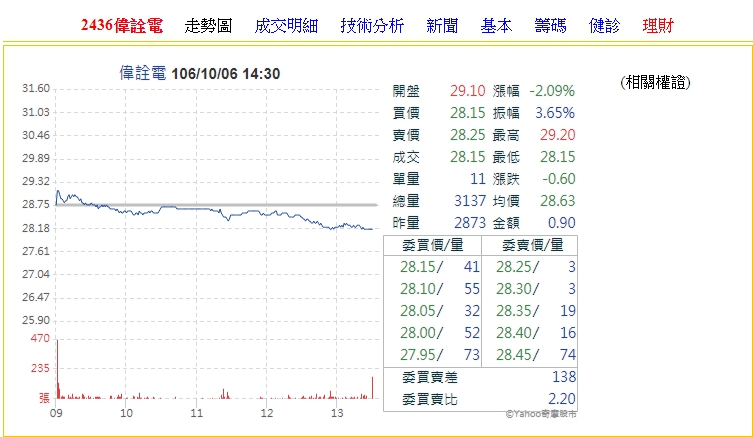Image resolution: width=753 pixels, height=437 pixels.
Task: Open the 技術分析 tab
Action: 372,25
